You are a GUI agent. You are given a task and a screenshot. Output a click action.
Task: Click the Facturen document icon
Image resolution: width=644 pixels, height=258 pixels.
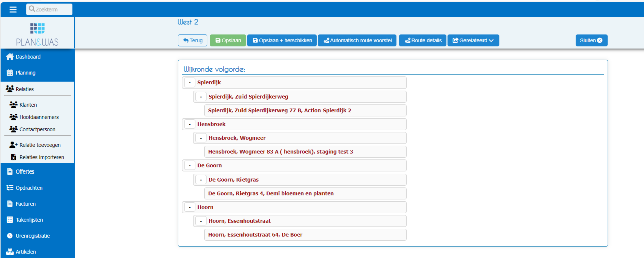pos(10,204)
